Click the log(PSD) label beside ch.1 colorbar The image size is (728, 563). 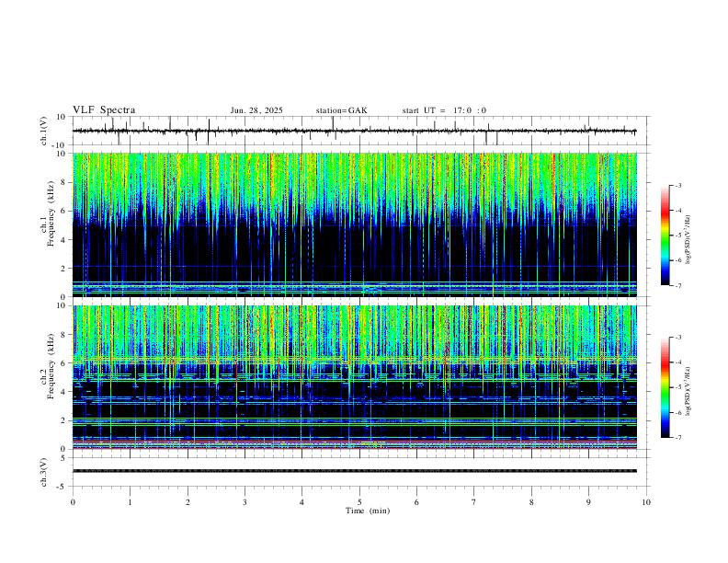[x=688, y=239]
